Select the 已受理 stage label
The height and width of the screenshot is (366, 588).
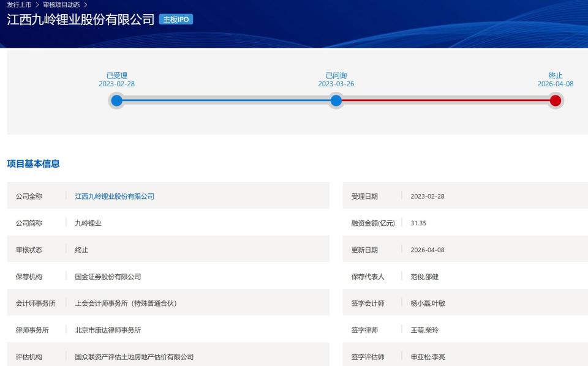117,75
